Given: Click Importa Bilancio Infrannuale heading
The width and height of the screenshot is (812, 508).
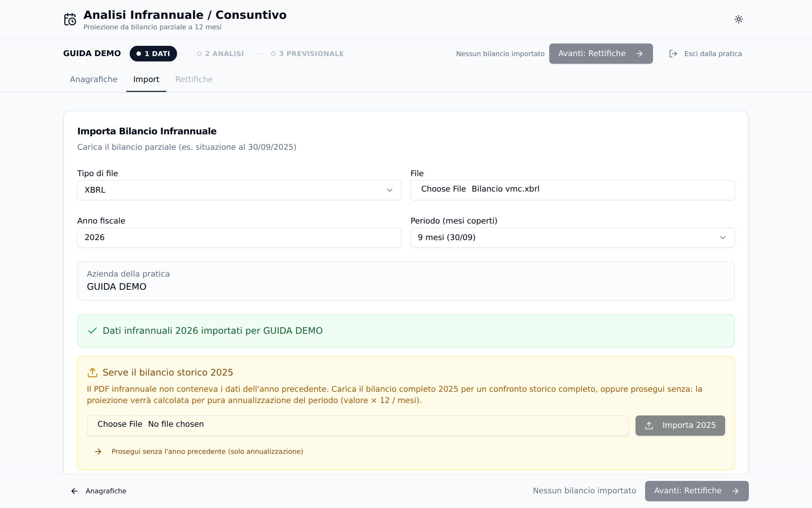Looking at the screenshot, I should click(x=147, y=131).
